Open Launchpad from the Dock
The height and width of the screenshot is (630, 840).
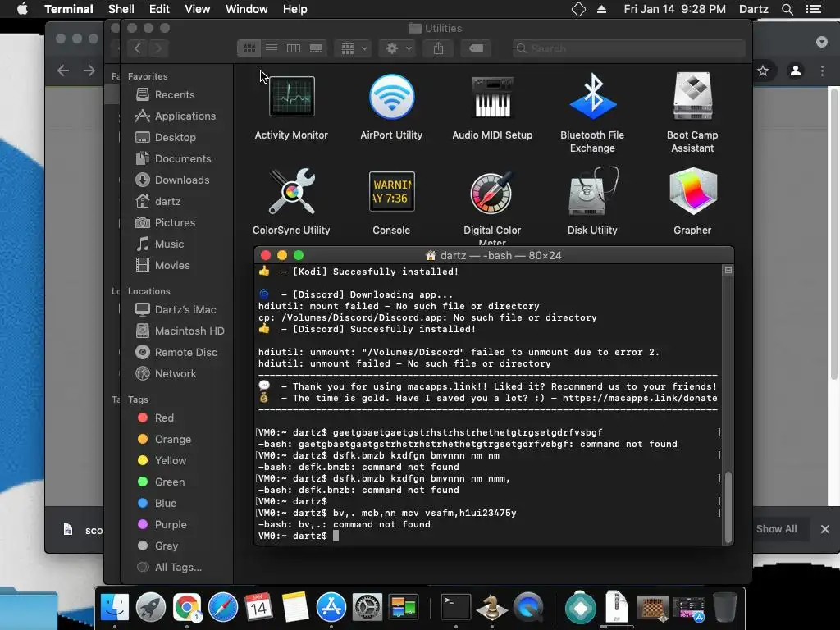pos(151,608)
